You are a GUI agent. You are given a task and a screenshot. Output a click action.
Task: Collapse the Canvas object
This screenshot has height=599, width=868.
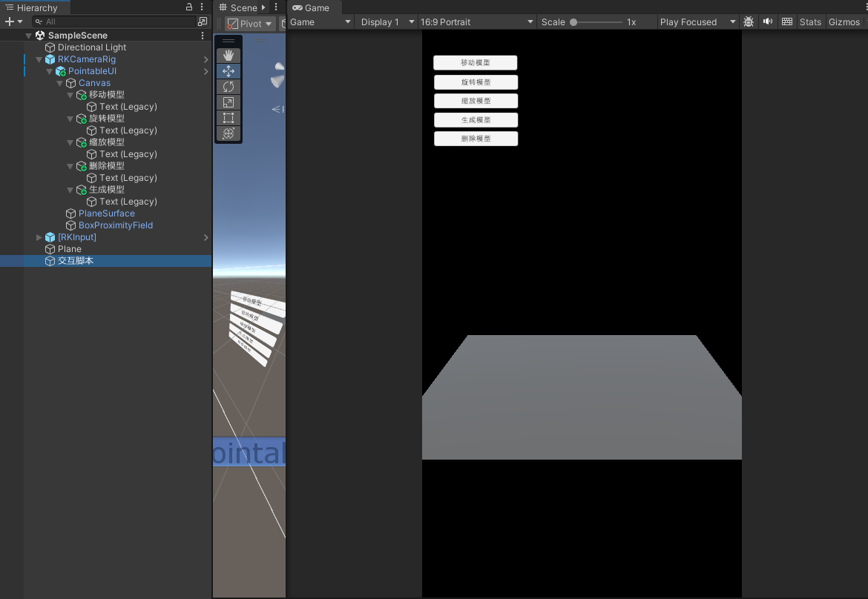coord(60,83)
